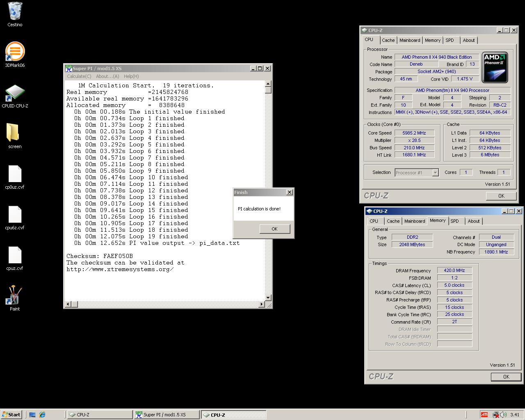Launch the Paint desktop shortcut
525x420 pixels.
tap(15, 299)
